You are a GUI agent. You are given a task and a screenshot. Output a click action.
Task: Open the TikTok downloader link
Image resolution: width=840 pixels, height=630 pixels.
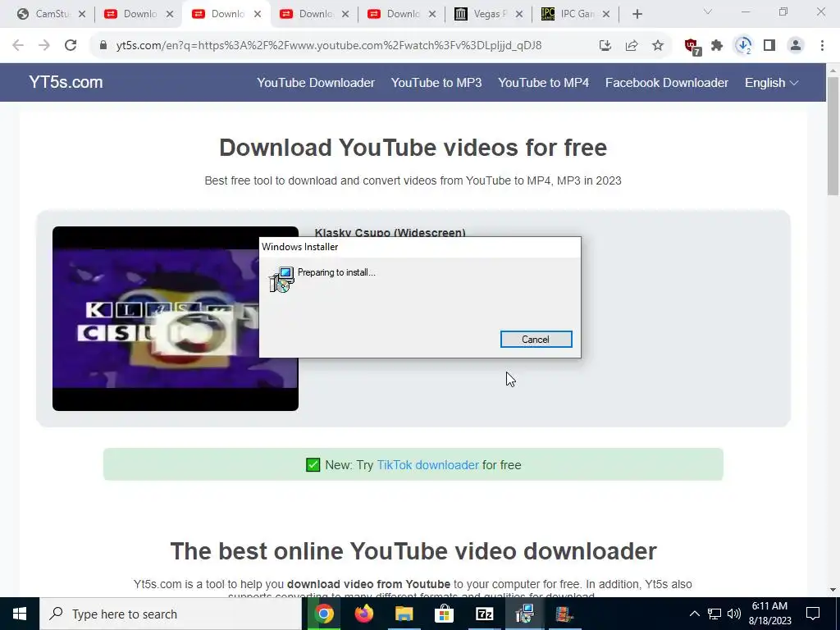pyautogui.click(x=428, y=464)
